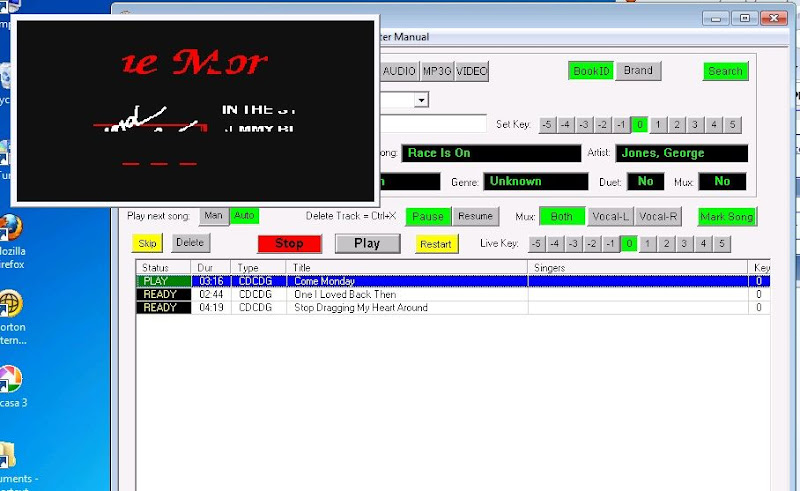
Task: Select queue row One I Loved Back Then
Action: click(453, 294)
